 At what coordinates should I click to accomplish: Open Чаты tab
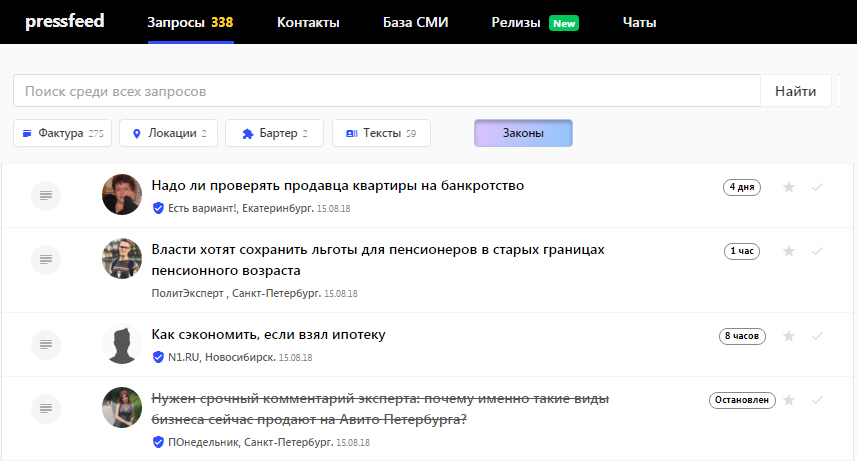639,22
